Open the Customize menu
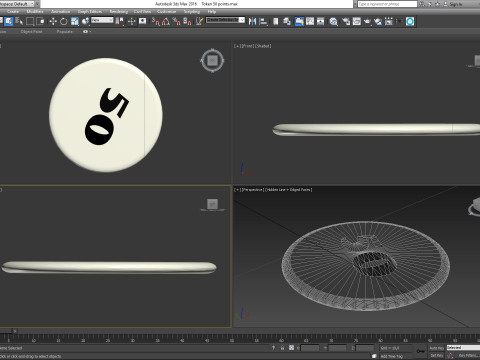 click(x=166, y=12)
